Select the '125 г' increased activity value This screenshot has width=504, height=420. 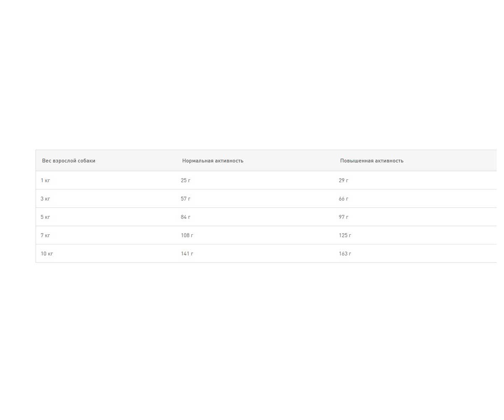tap(345, 236)
